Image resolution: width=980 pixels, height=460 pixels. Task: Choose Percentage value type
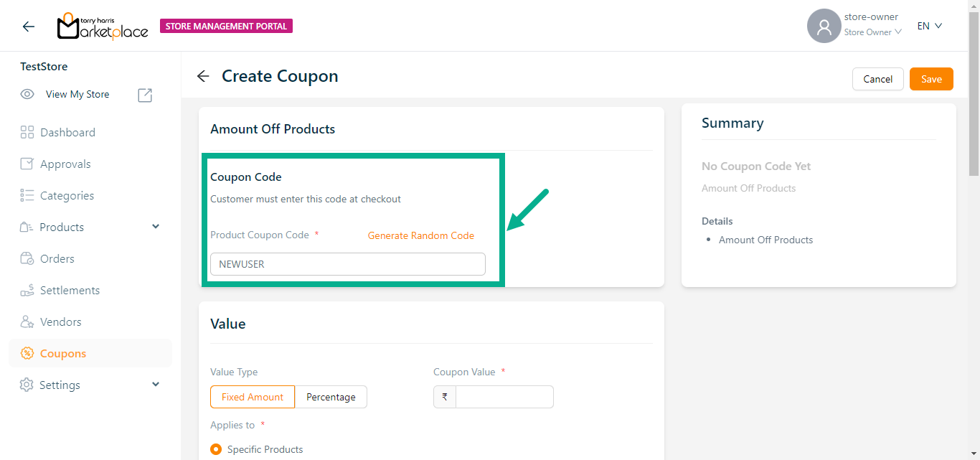pos(331,397)
